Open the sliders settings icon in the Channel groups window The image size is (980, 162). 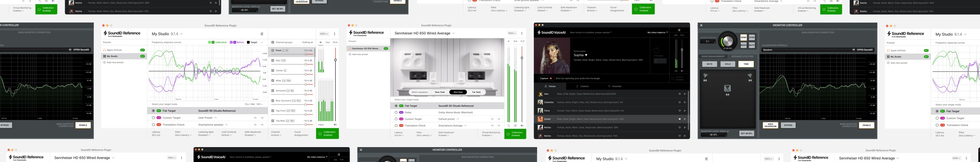click(x=262, y=34)
